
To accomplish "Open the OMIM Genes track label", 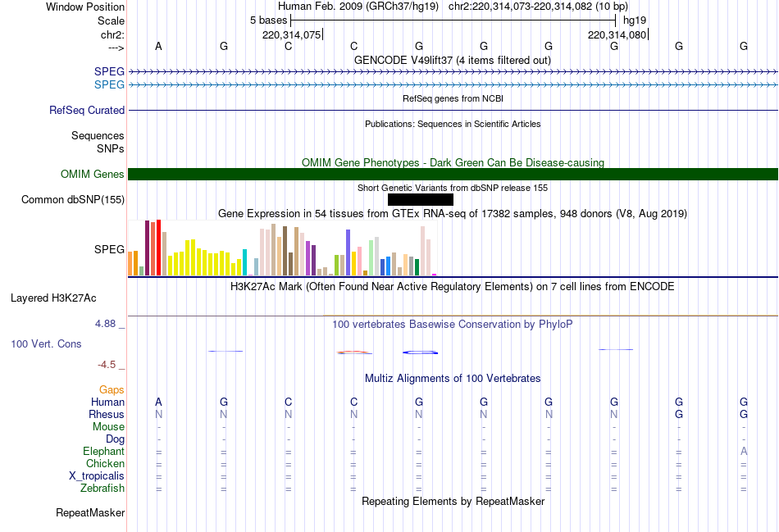I will (x=93, y=175).
